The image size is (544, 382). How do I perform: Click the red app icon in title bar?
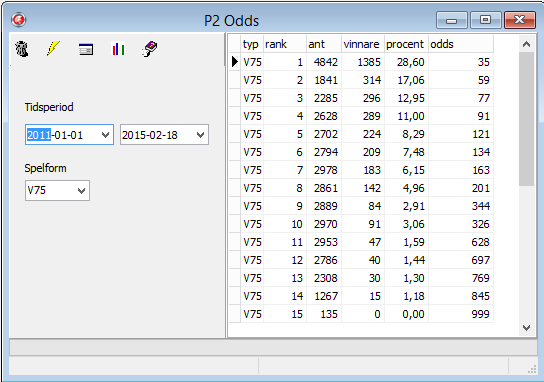18,20
